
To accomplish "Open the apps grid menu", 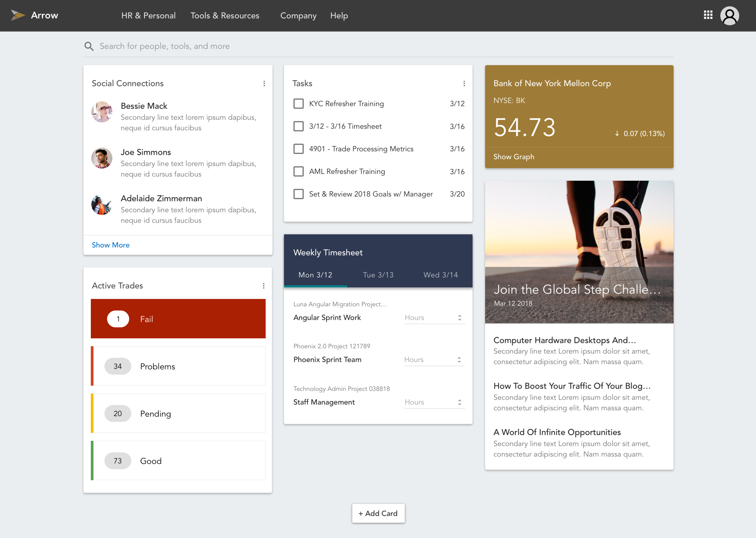I will click(708, 15).
